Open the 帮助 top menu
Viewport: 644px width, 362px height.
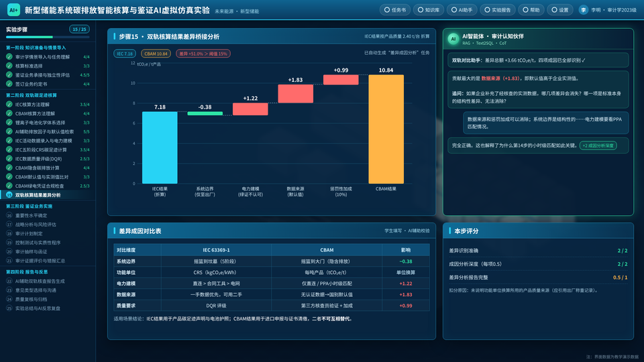(531, 10)
